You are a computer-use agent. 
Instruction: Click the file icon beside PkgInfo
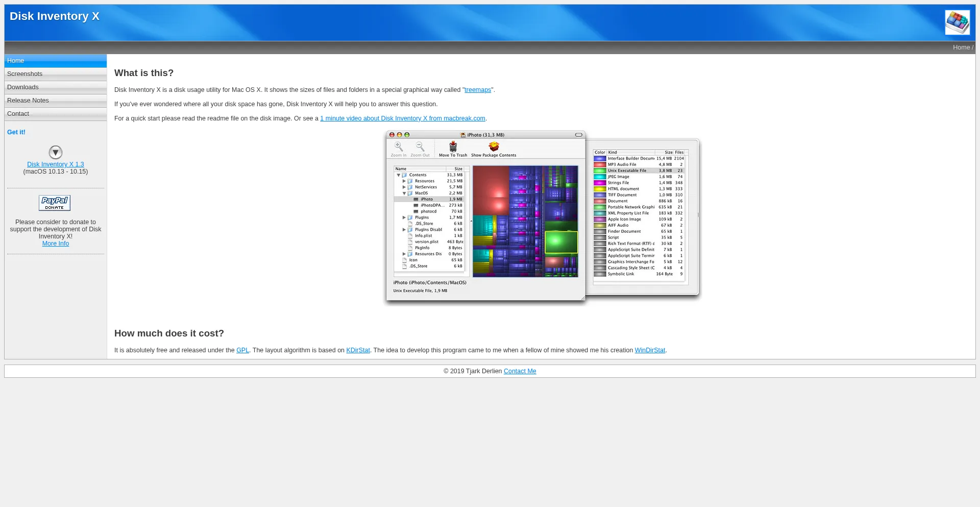[410, 248]
